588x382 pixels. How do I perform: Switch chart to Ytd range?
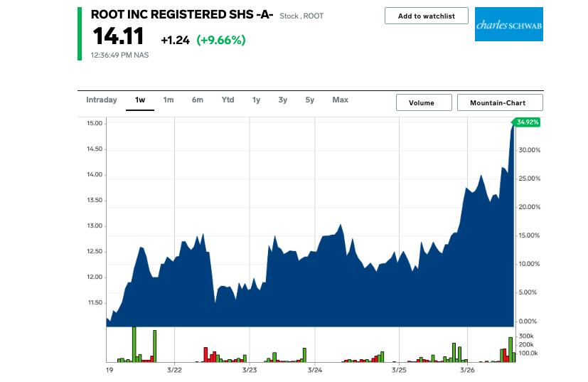click(228, 100)
